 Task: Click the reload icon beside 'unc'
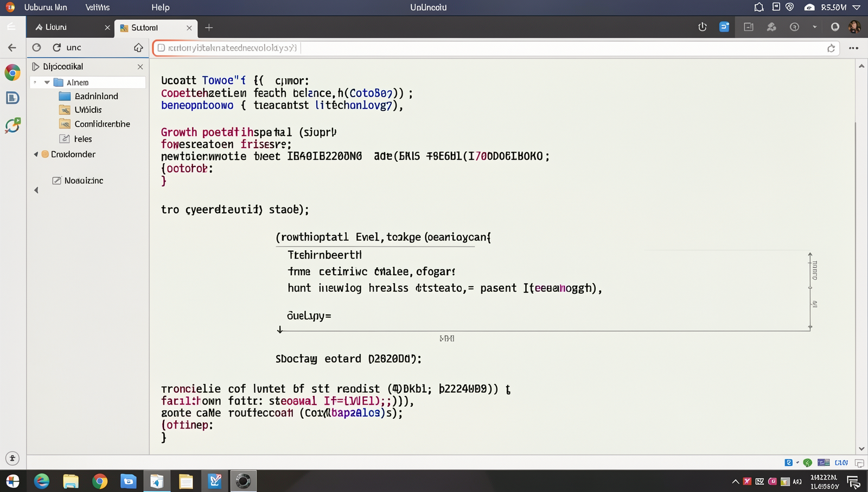56,47
